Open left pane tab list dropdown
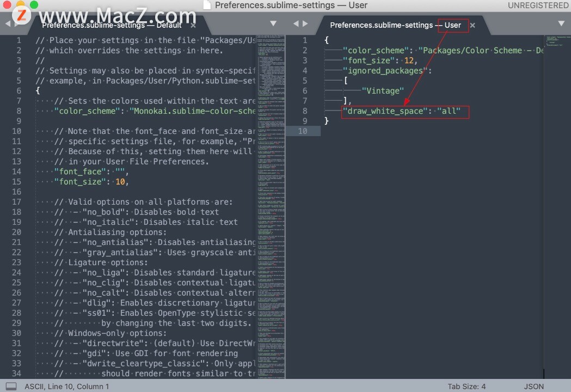The height and width of the screenshot is (392, 571). (273, 23)
